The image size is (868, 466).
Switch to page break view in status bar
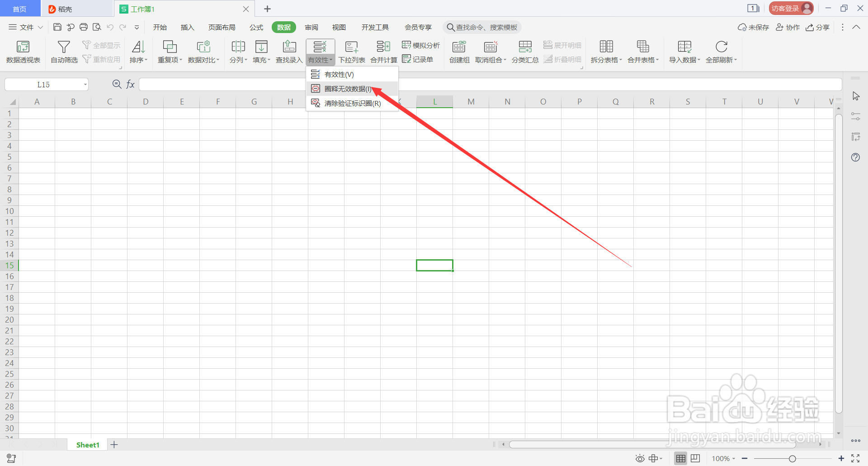[695, 458]
